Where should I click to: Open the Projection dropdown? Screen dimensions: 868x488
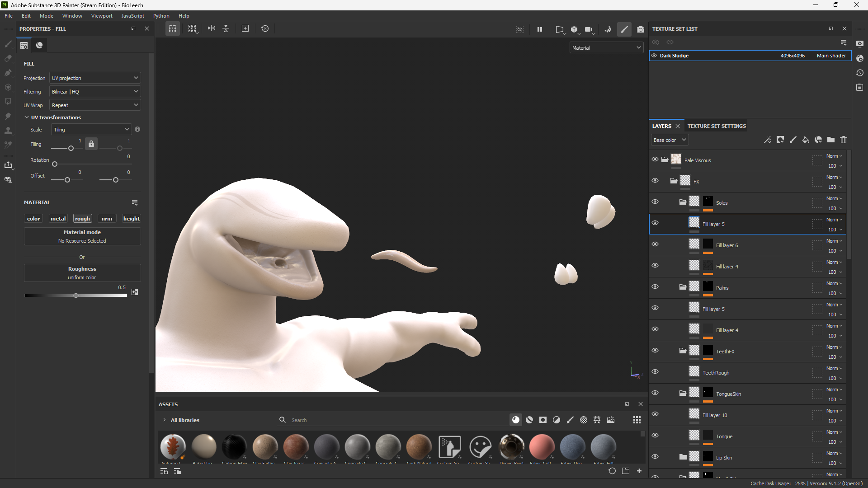(95, 78)
